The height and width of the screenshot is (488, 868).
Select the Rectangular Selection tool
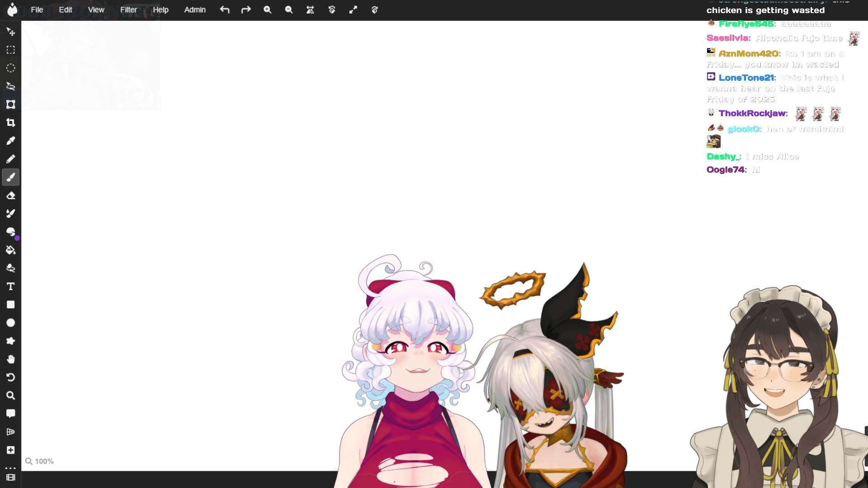click(x=11, y=50)
